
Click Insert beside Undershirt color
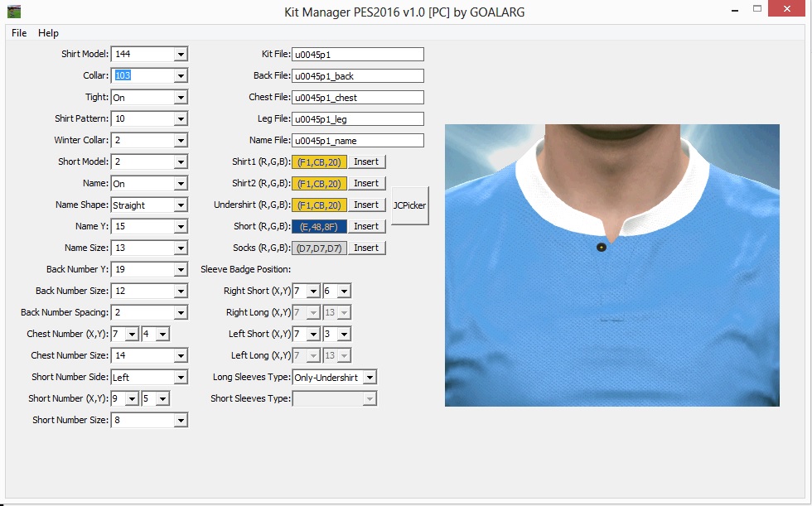tap(367, 205)
